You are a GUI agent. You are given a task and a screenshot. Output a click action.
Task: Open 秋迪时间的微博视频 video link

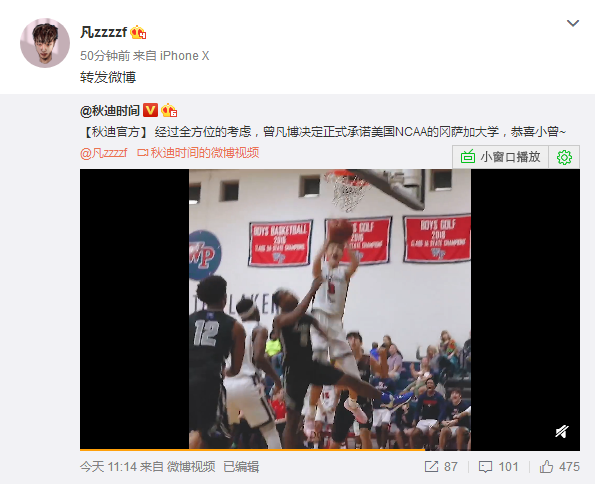pos(198,153)
